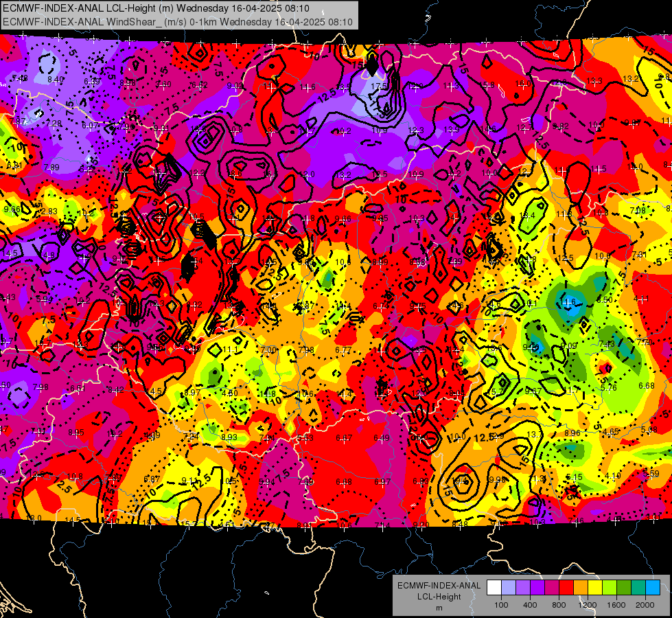Click the 100 tick label on legend

501,605
